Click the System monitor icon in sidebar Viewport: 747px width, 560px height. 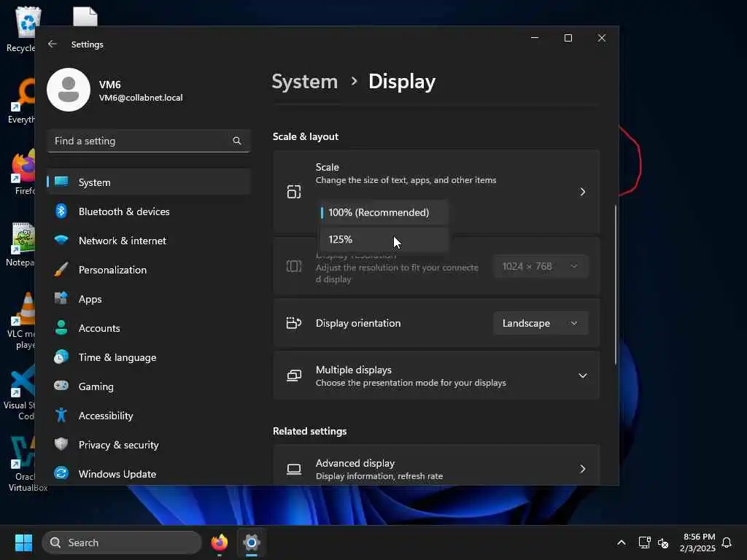[61, 182]
